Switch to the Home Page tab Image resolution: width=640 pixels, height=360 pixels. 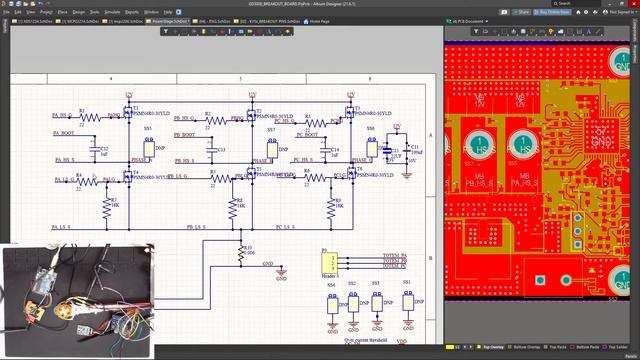(x=316, y=21)
